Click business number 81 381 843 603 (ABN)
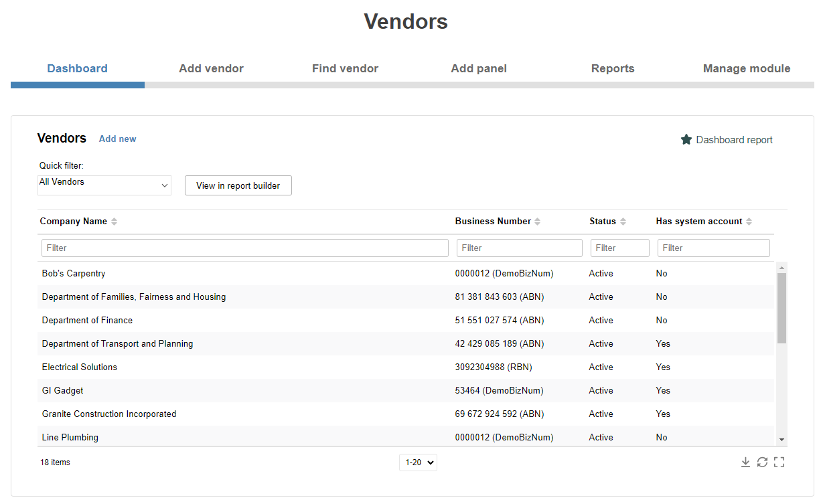The image size is (821, 504). pos(500,297)
